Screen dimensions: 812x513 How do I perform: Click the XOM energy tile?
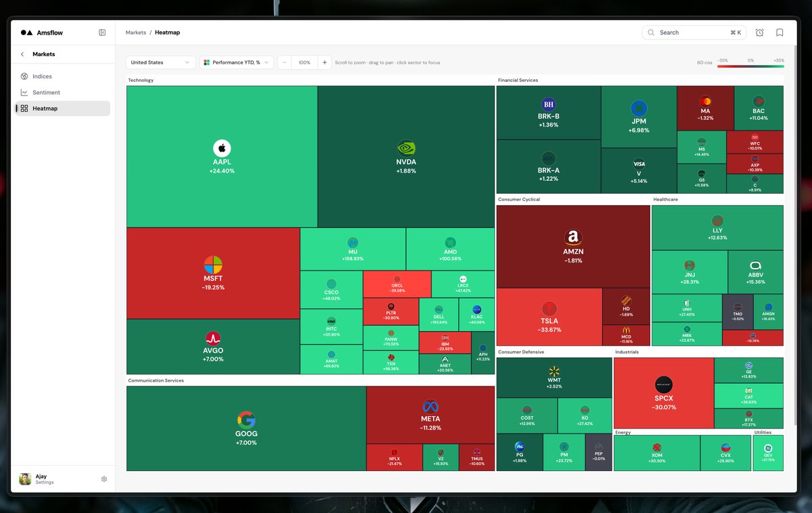click(x=656, y=453)
